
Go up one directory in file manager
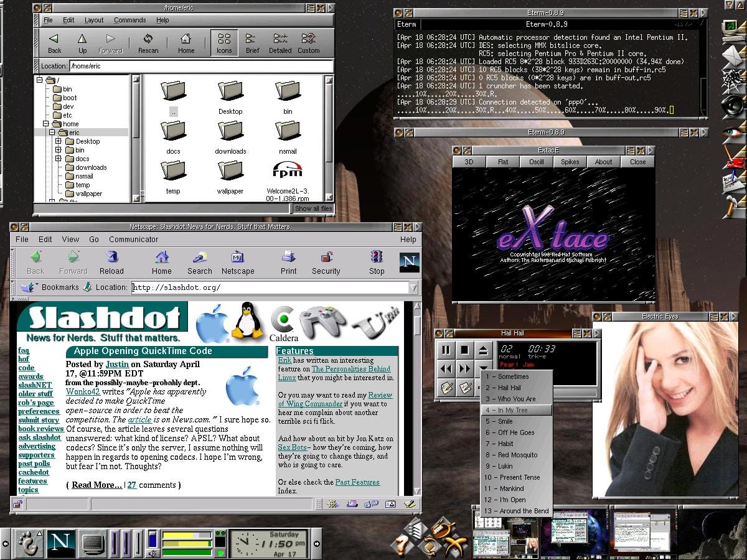(82, 43)
